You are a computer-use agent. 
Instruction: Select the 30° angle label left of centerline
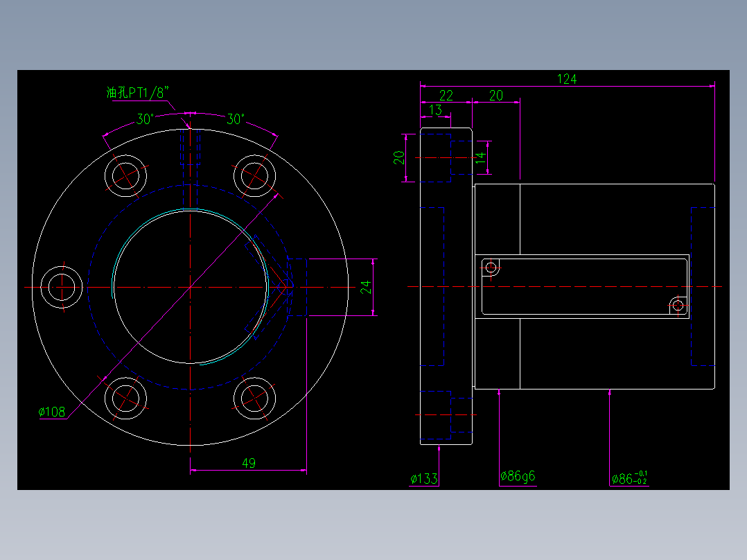coord(146,119)
